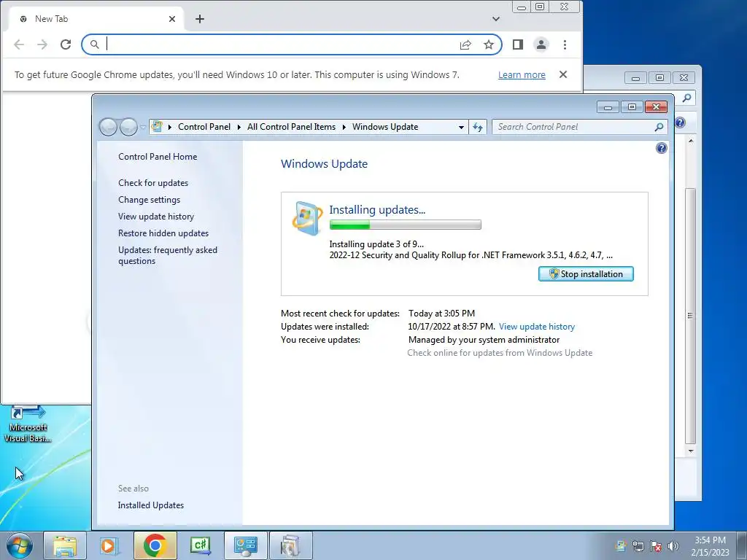Click the share icon in Chrome address bar
747x560 pixels.
coord(465,44)
